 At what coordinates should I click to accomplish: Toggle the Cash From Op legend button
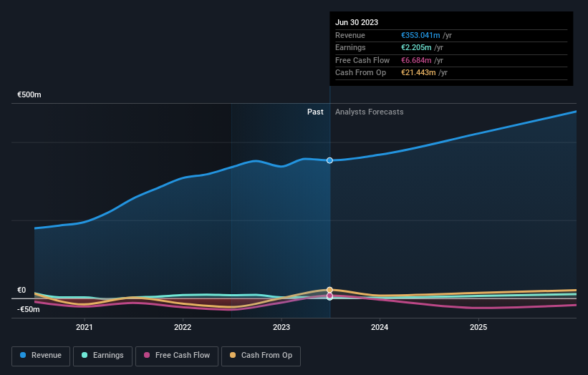pos(261,356)
